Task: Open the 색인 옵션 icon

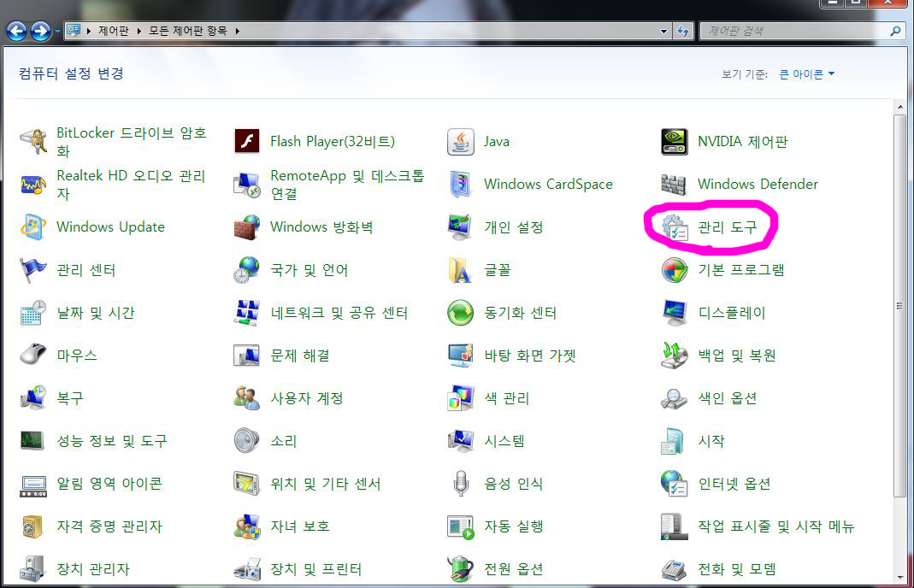Action: click(675, 398)
